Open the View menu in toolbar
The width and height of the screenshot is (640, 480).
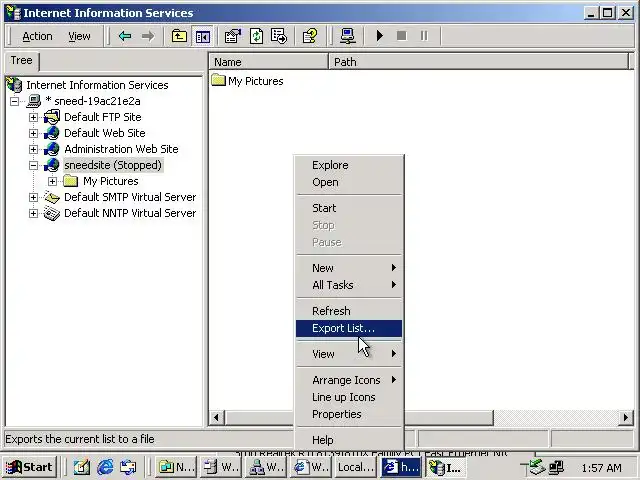[79, 36]
